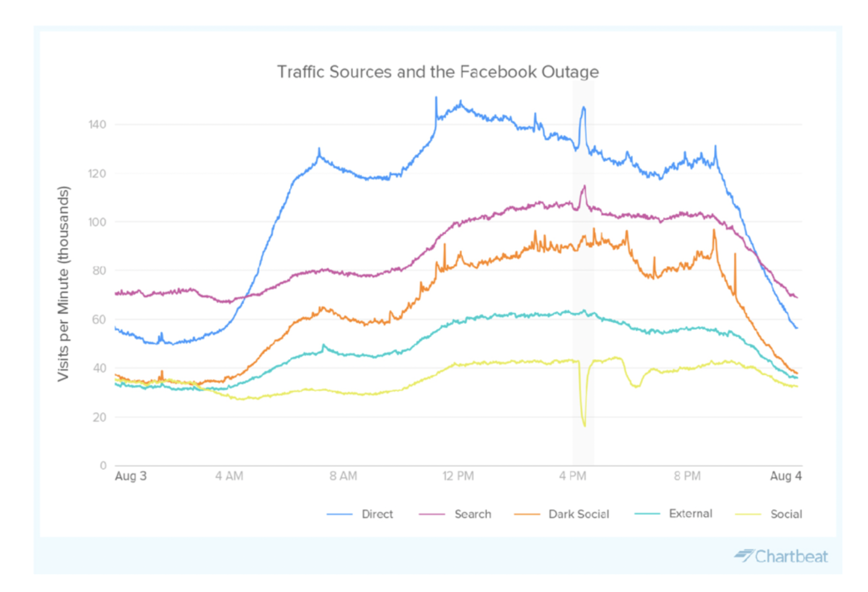
Task: Click the Social legend label
Action: point(786,514)
